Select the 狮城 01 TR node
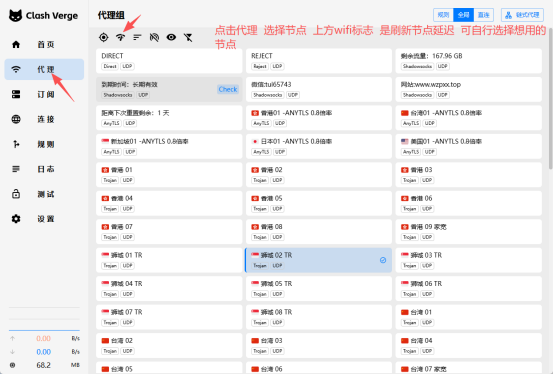Screen dimensions: 554x375 pyautogui.click(x=169, y=260)
